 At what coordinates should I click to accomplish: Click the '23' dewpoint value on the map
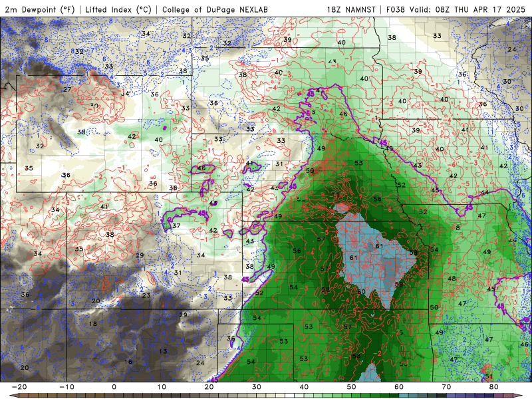tap(146, 295)
